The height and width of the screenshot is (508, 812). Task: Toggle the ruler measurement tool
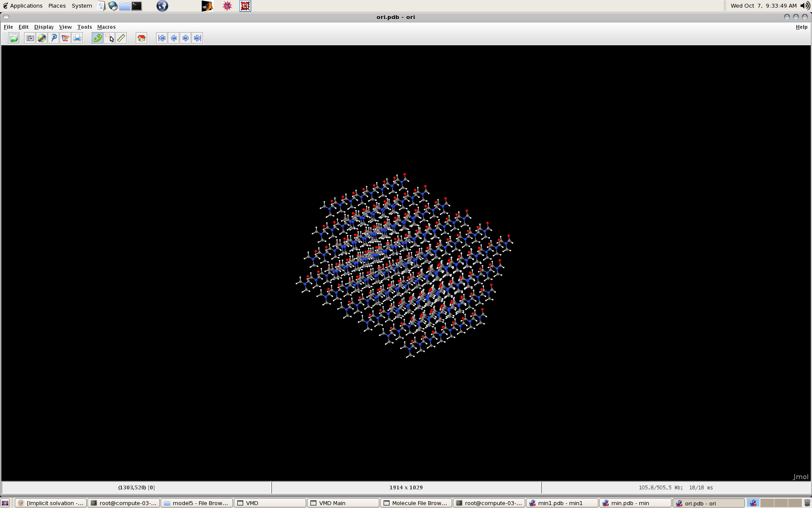pos(121,38)
